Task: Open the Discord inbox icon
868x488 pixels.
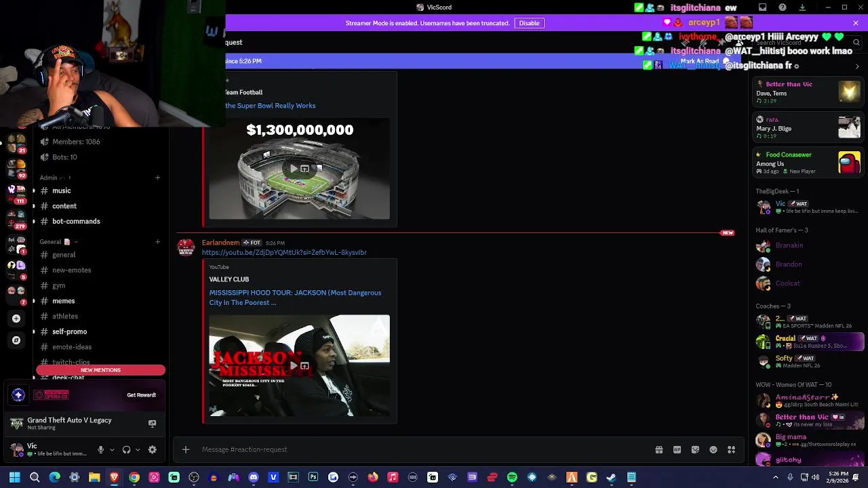Action: pyautogui.click(x=763, y=7)
